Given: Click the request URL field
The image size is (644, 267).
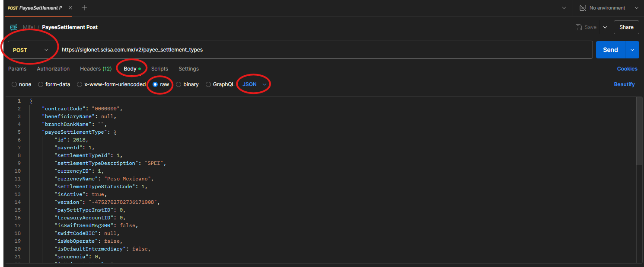Looking at the screenshot, I should [x=324, y=50].
